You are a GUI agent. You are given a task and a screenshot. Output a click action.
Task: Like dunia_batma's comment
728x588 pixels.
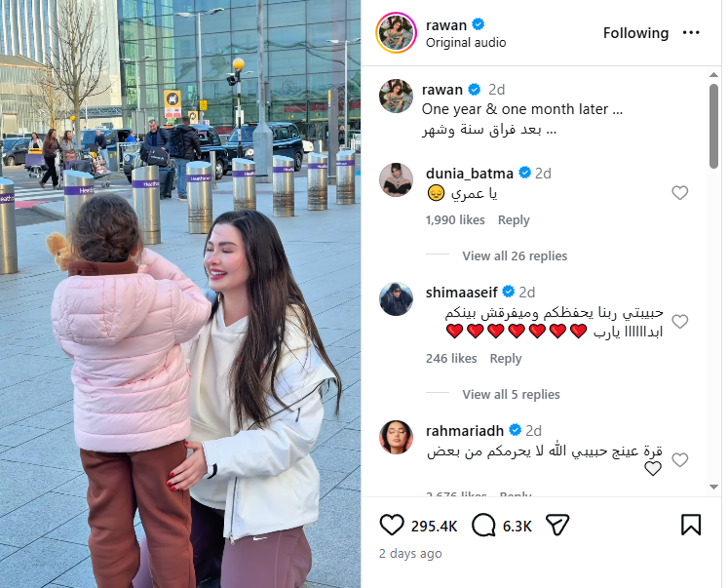[x=679, y=193]
